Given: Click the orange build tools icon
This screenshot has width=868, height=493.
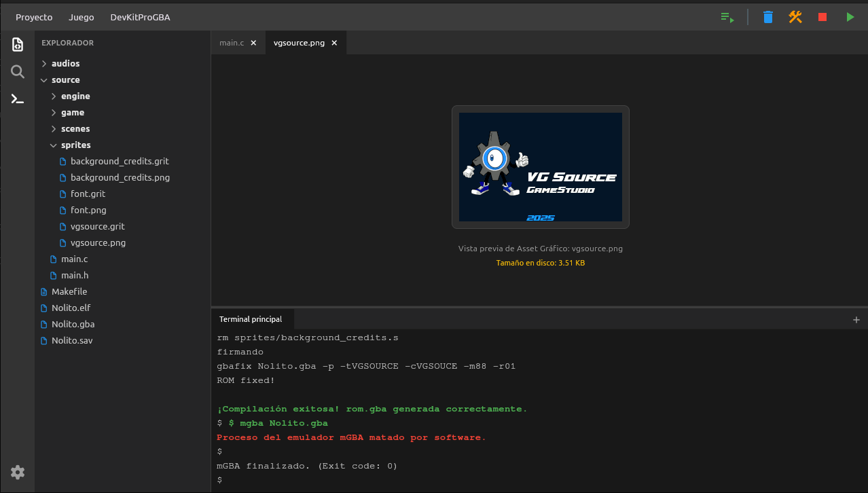Looking at the screenshot, I should point(795,17).
